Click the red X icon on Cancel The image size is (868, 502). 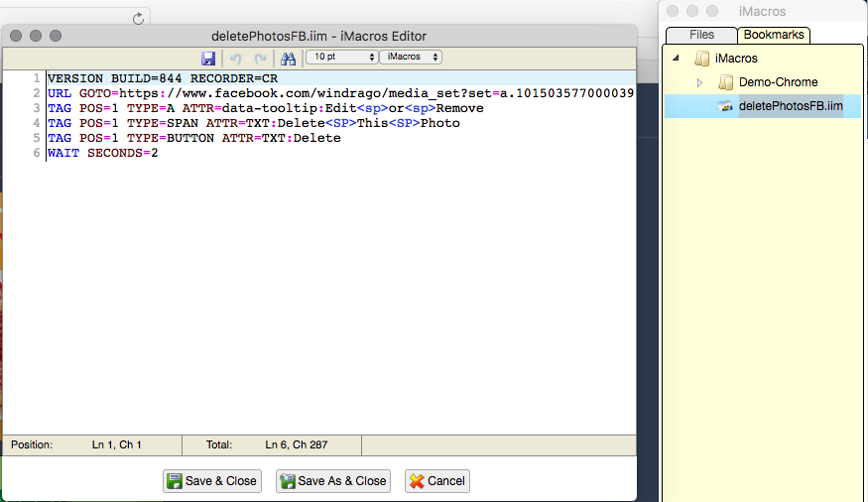417,481
